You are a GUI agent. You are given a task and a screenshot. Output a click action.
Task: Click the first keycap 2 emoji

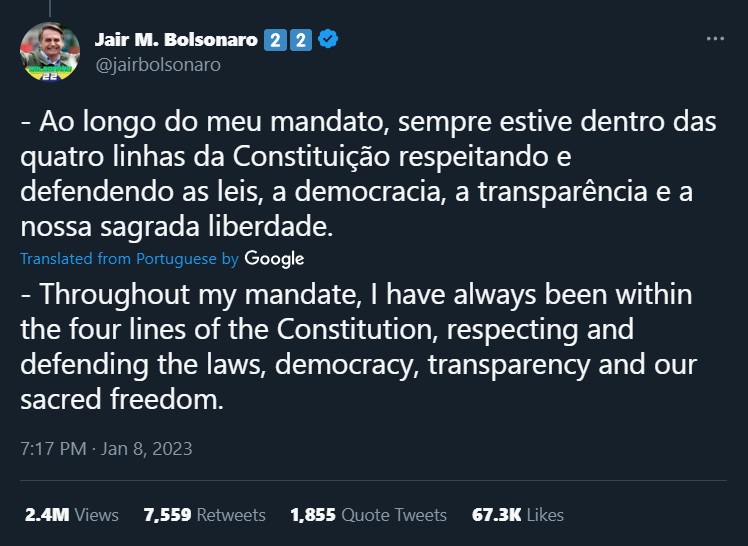(x=275, y=40)
